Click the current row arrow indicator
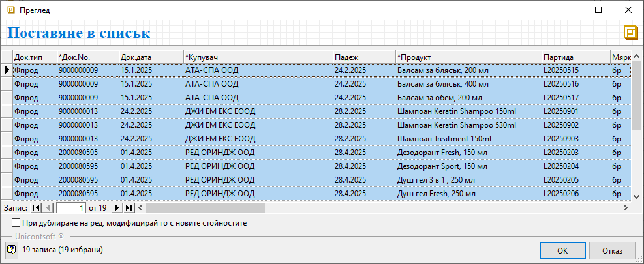This screenshot has width=644, height=264. coord(7,70)
